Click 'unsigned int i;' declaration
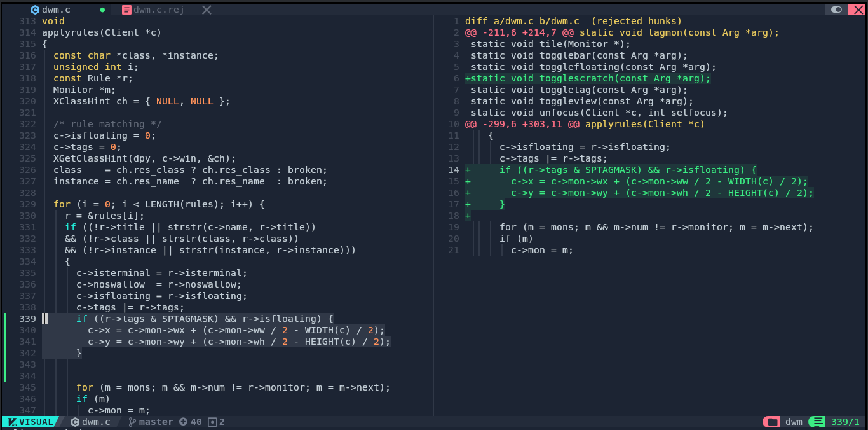The width and height of the screenshot is (868, 430). (x=96, y=67)
